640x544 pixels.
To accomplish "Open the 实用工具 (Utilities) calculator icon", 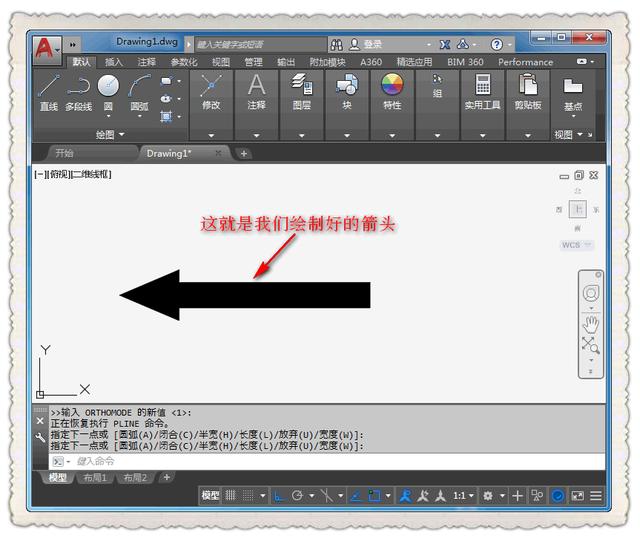I will 483,84.
